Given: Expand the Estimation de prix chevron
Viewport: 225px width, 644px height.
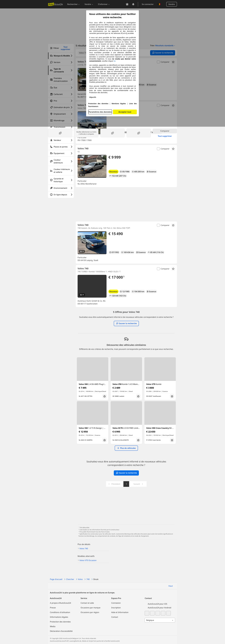Looking at the screenshot, I should 71,107.
